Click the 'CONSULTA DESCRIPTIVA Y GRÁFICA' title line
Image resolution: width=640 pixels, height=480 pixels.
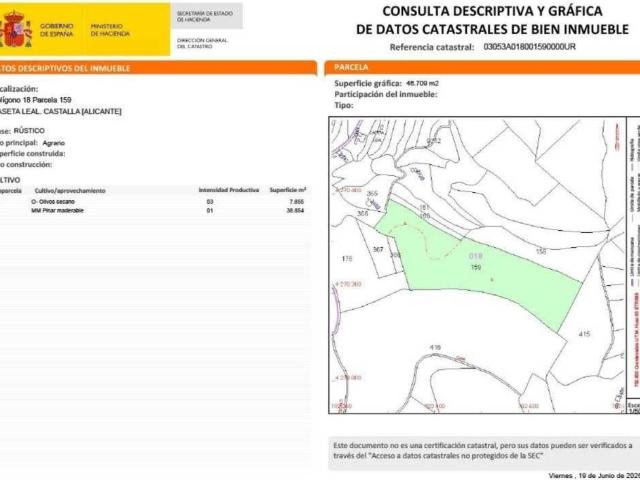point(492,11)
